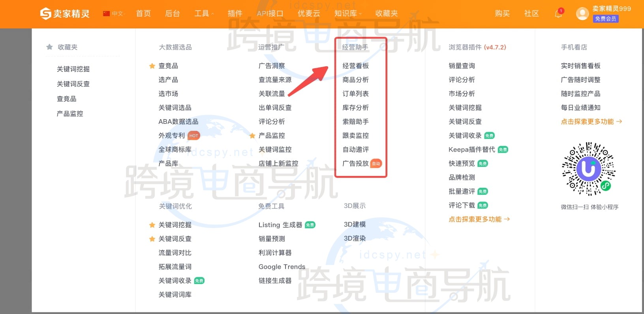Open 自动邀评
Viewport: 644px width, 314px height.
pyautogui.click(x=356, y=150)
